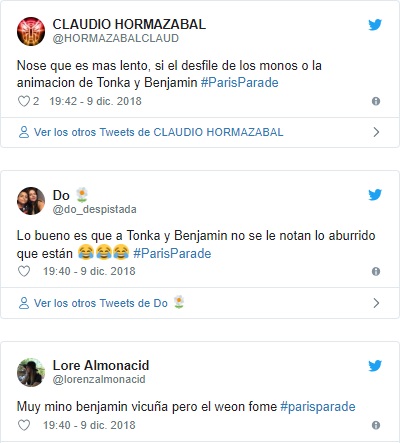Open Claudio Hormazabal's profile avatar
Image resolution: width=400 pixels, height=443 pixels.
tap(31, 31)
